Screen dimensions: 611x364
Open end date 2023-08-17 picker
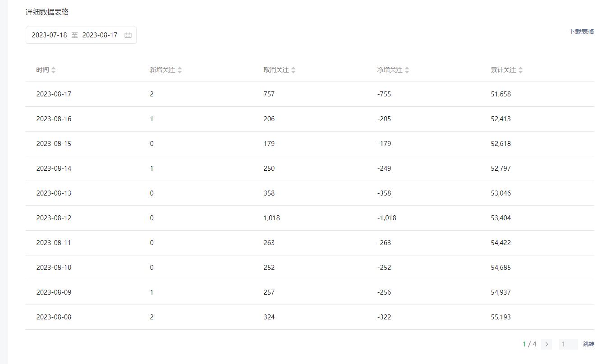100,35
